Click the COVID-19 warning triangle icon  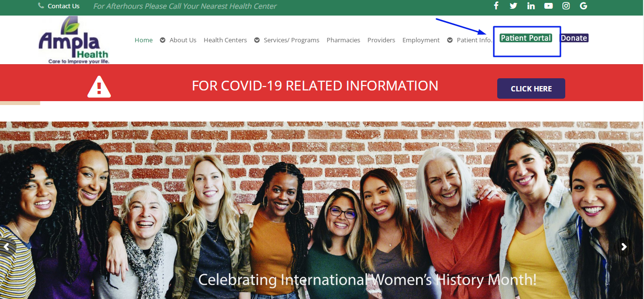tap(99, 87)
